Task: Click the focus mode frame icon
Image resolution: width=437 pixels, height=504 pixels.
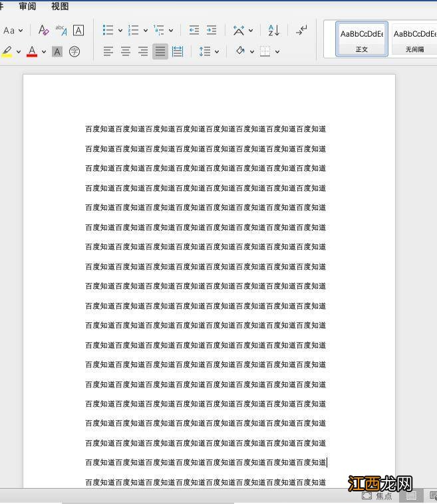Action: 366,496
